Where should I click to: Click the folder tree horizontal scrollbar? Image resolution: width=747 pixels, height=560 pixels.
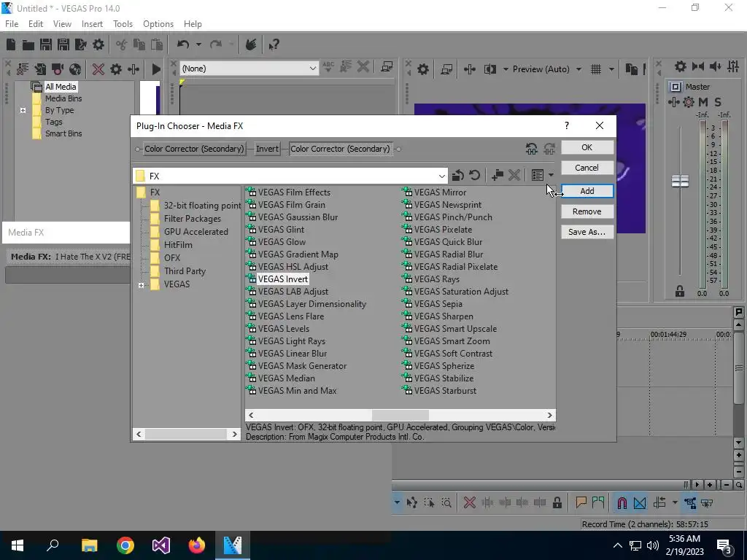186,434
